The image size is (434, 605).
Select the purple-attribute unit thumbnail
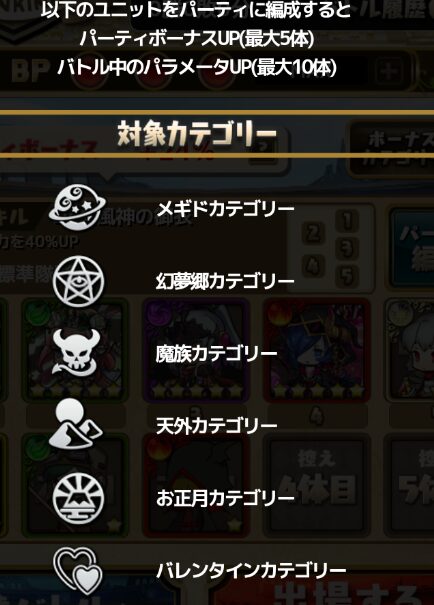click(196, 350)
